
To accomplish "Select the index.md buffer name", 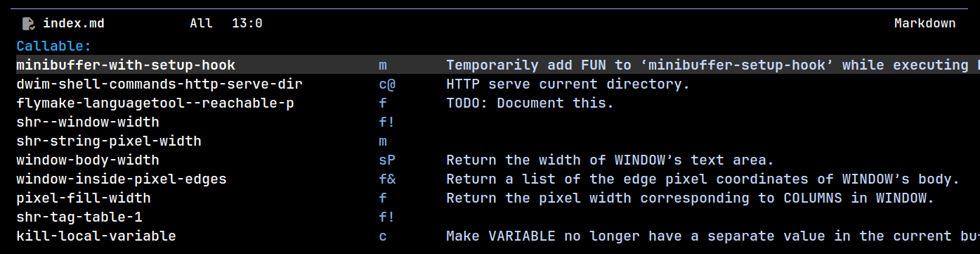I will tap(74, 24).
